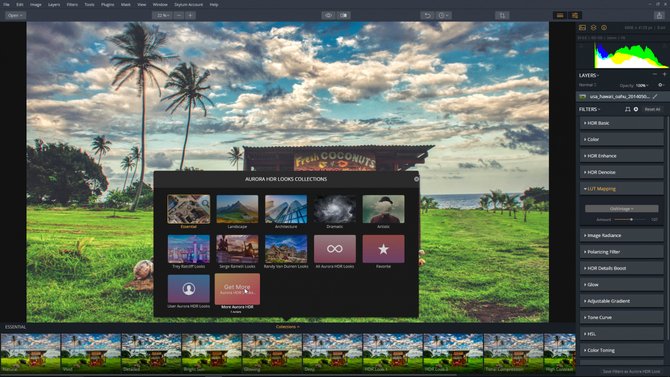The width and height of the screenshot is (670, 377).
Task: Open the Trey Ratcliff Looks collection
Action: click(188, 249)
